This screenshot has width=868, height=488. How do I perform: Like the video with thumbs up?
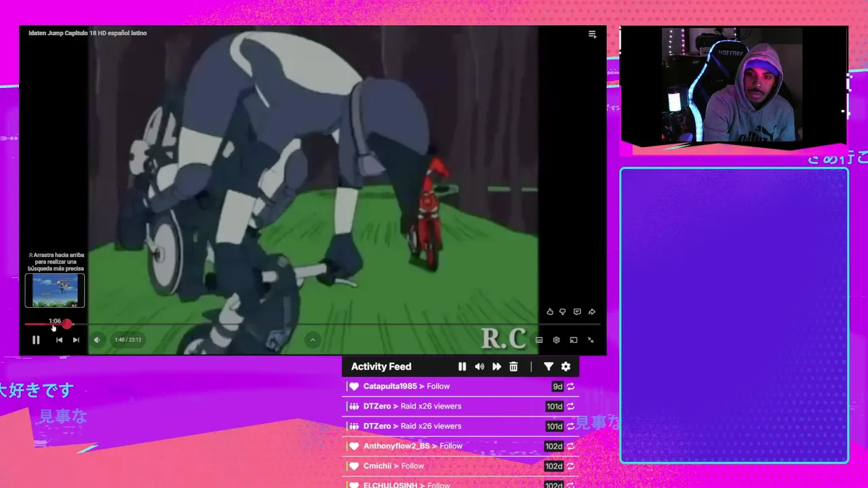[550, 312]
